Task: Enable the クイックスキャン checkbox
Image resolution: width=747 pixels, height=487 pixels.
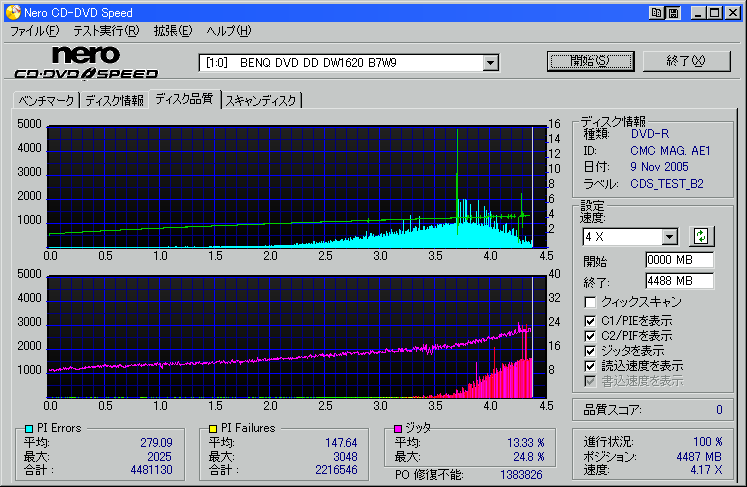Action: click(591, 302)
